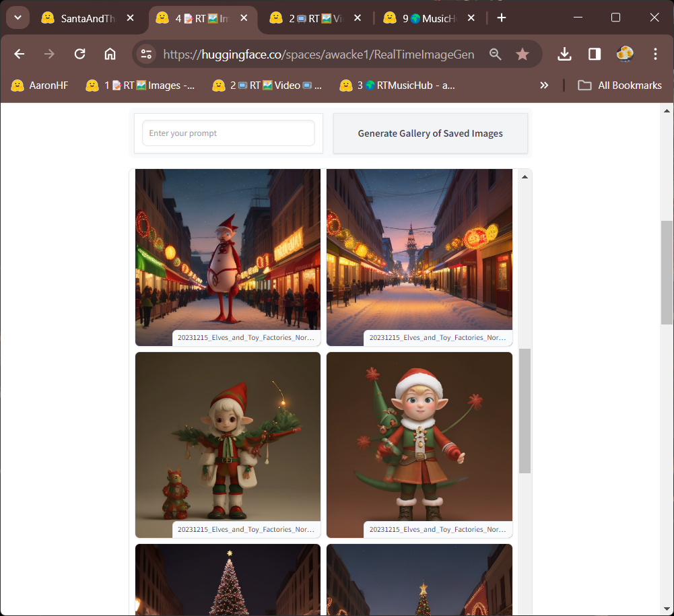Open the downloads icon
The image size is (674, 616).
tap(564, 55)
